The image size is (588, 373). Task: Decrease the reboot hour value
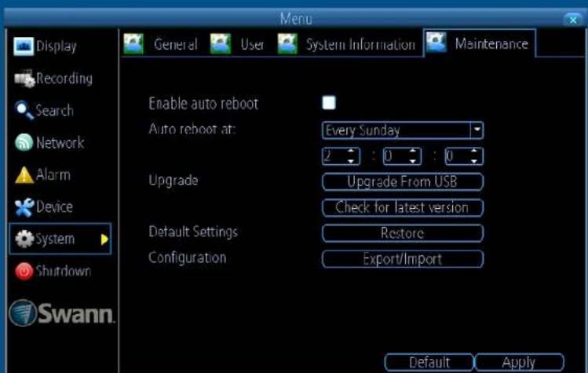pyautogui.click(x=351, y=161)
